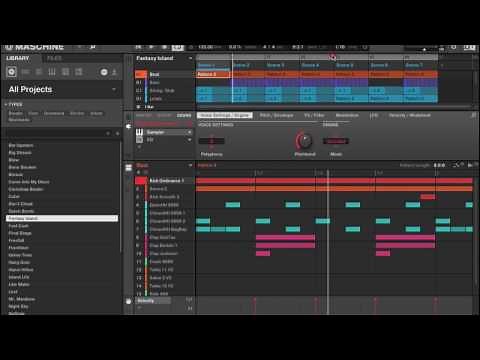Select the Sounds browser icon
This screenshot has width=480, height=360.
pyautogui.click(x=39, y=72)
